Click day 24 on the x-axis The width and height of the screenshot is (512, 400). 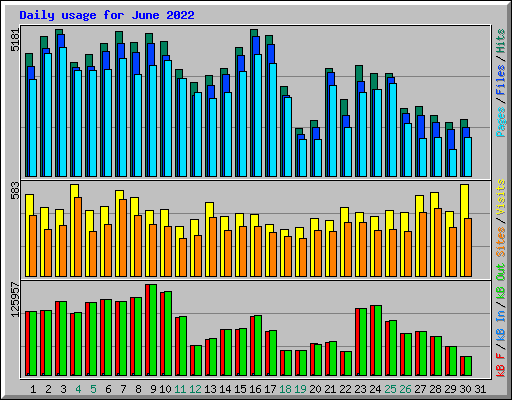pyautogui.click(x=375, y=389)
